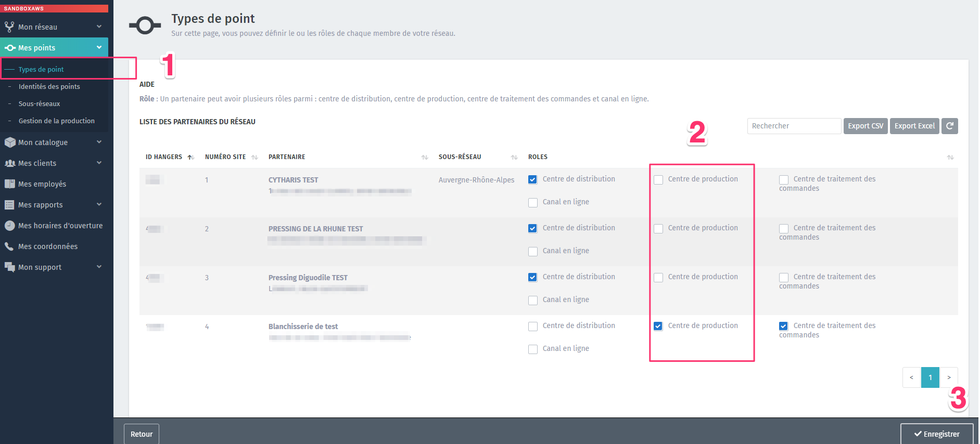
Task: Click the refresh icon beside Export Excel
Action: pyautogui.click(x=950, y=126)
